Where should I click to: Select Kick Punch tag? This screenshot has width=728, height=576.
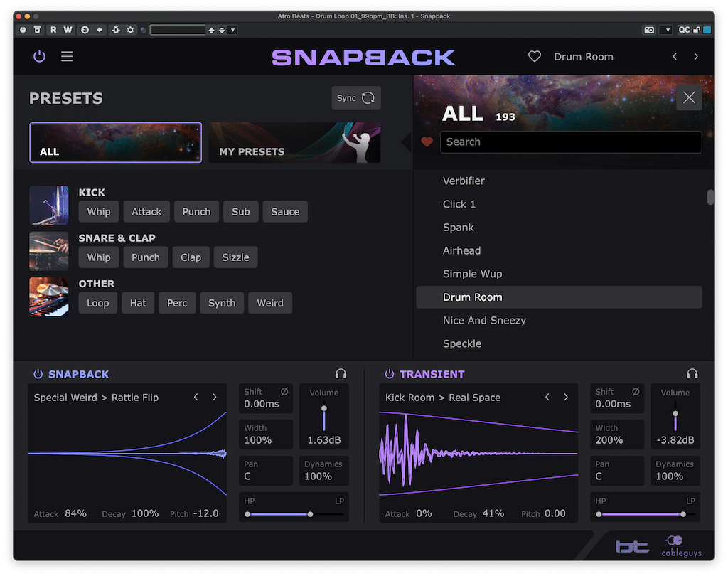click(196, 212)
